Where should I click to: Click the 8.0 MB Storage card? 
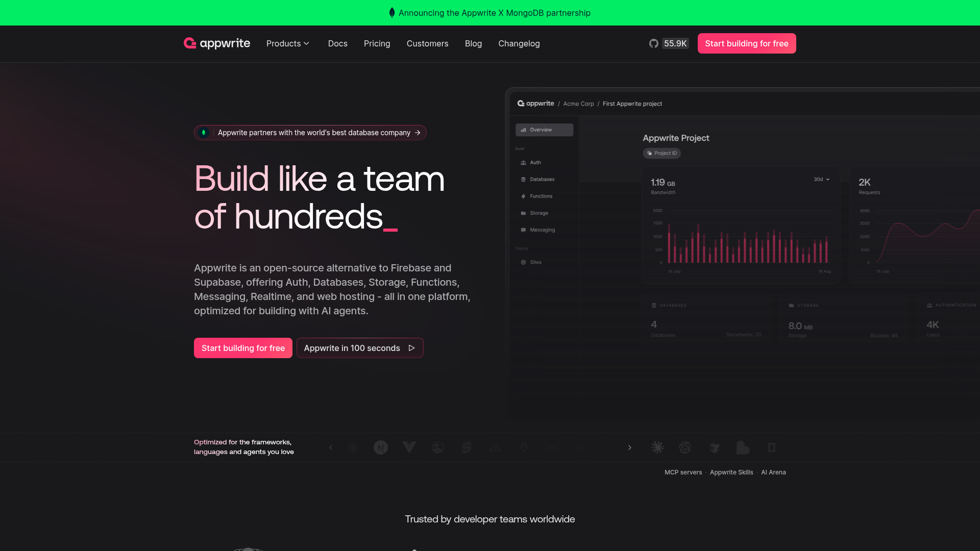[843, 320]
